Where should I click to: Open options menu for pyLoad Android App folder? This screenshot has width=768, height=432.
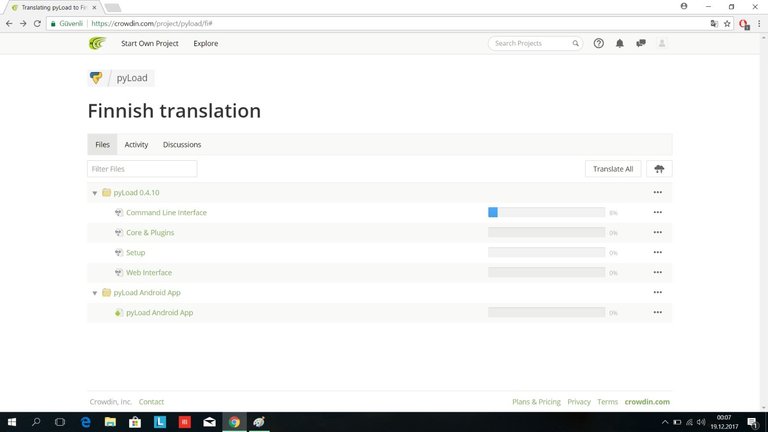coord(658,292)
